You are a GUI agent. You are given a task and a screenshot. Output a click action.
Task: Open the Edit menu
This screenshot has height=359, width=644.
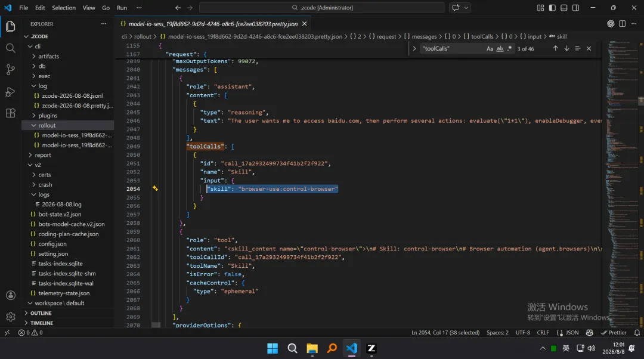pos(40,8)
